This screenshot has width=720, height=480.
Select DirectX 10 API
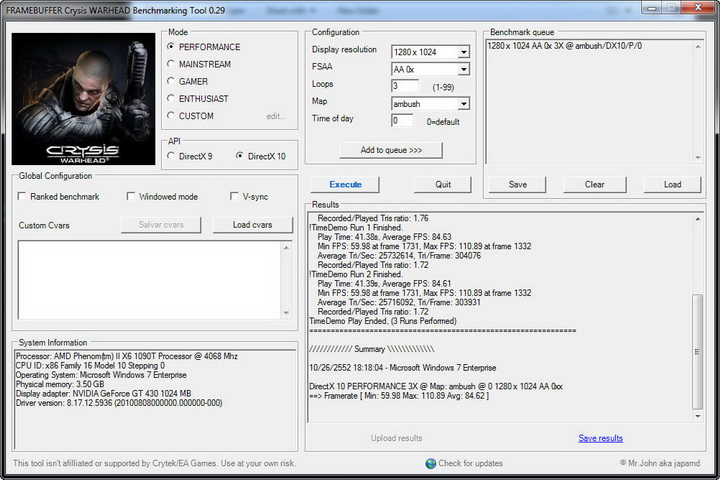pyautogui.click(x=240, y=156)
